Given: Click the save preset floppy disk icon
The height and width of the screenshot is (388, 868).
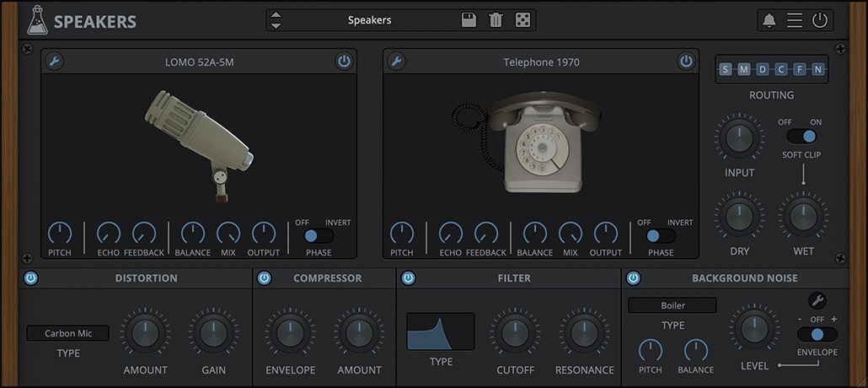Looking at the screenshot, I should [x=469, y=20].
